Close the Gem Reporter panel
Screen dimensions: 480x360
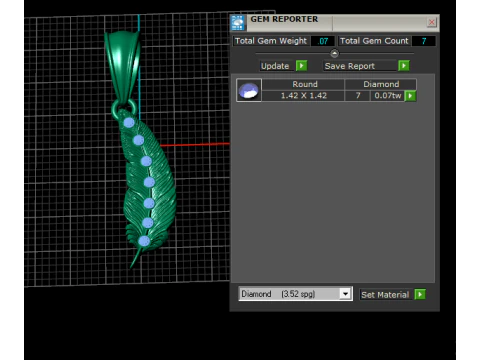(431, 22)
